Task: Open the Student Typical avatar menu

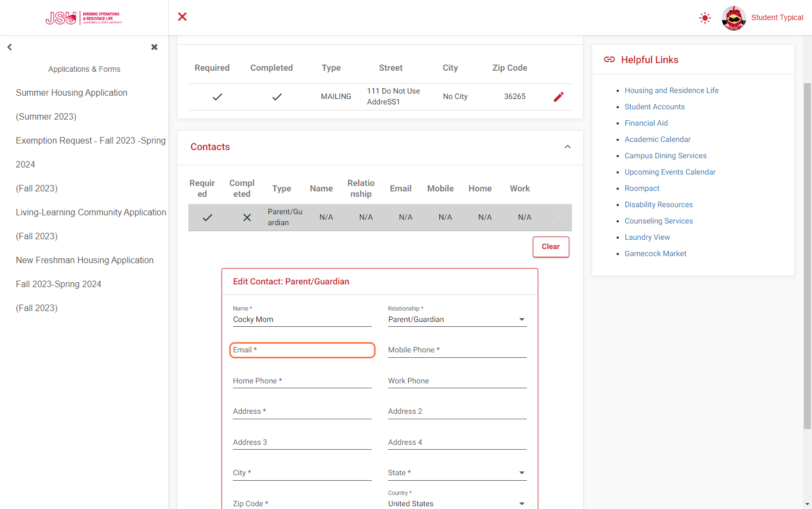Action: click(734, 18)
